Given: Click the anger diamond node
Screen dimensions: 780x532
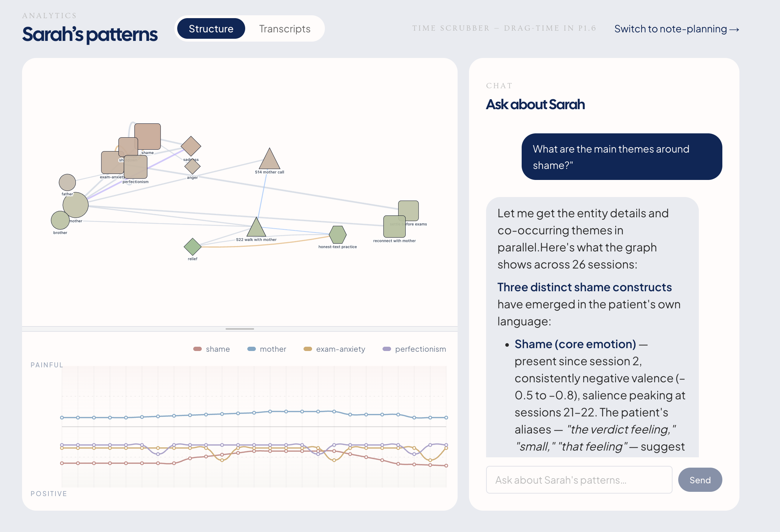Looking at the screenshot, I should [193, 166].
